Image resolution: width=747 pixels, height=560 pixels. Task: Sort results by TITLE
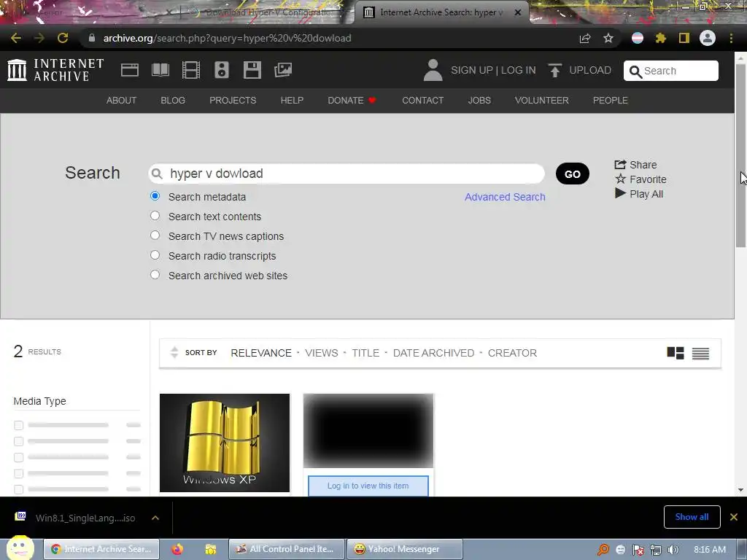[x=365, y=353]
